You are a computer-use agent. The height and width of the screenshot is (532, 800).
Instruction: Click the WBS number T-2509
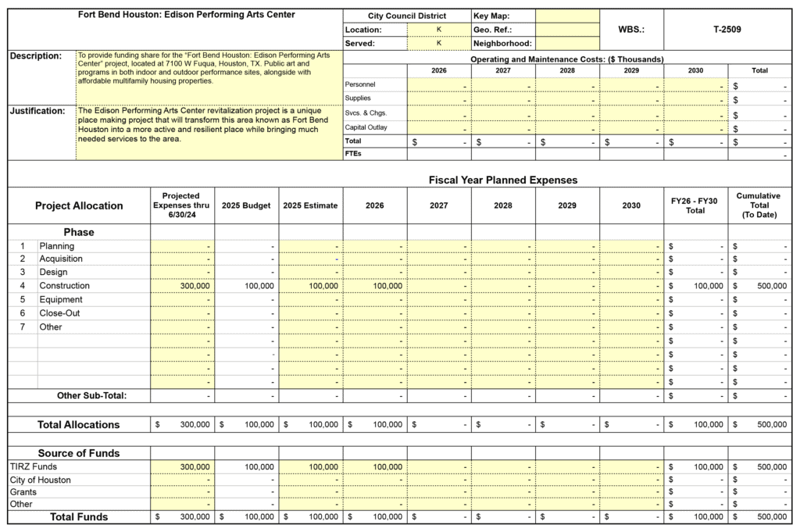(x=727, y=30)
